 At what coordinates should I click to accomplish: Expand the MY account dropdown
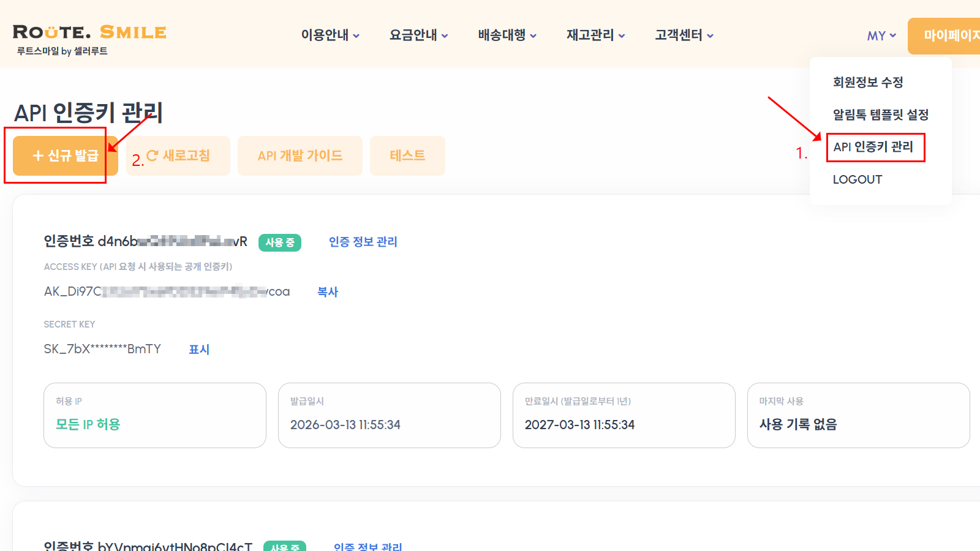pos(880,36)
